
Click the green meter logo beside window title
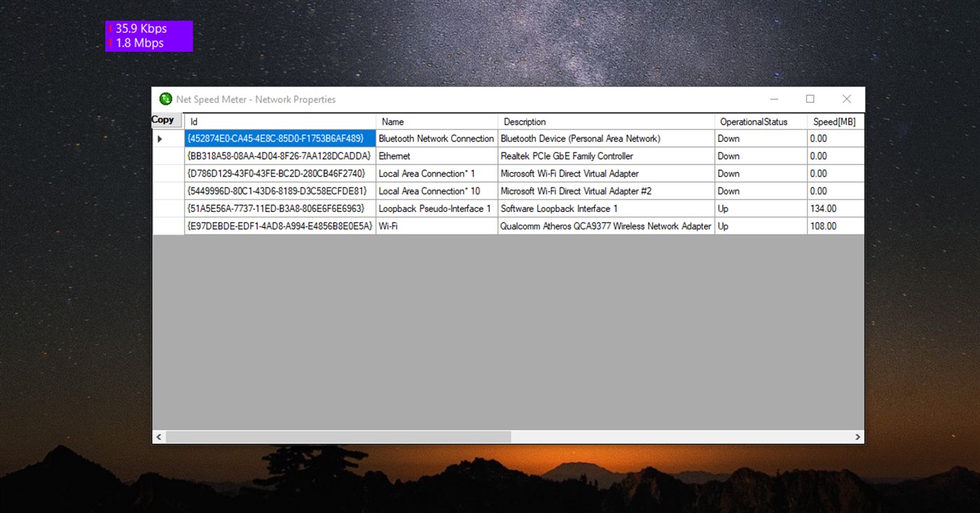(x=165, y=99)
